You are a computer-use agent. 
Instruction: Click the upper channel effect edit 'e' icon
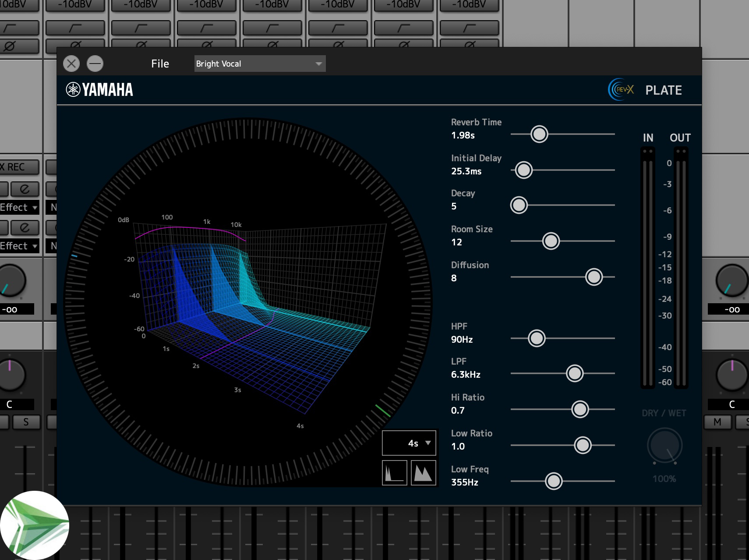pos(25,189)
